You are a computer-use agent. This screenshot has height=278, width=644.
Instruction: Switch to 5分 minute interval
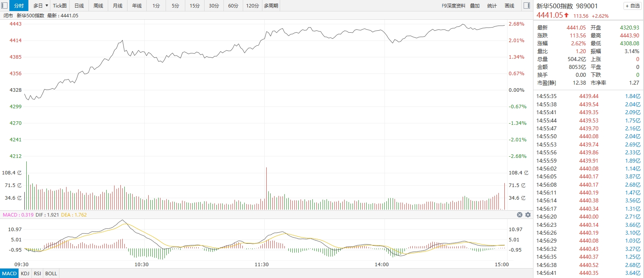[175, 6]
